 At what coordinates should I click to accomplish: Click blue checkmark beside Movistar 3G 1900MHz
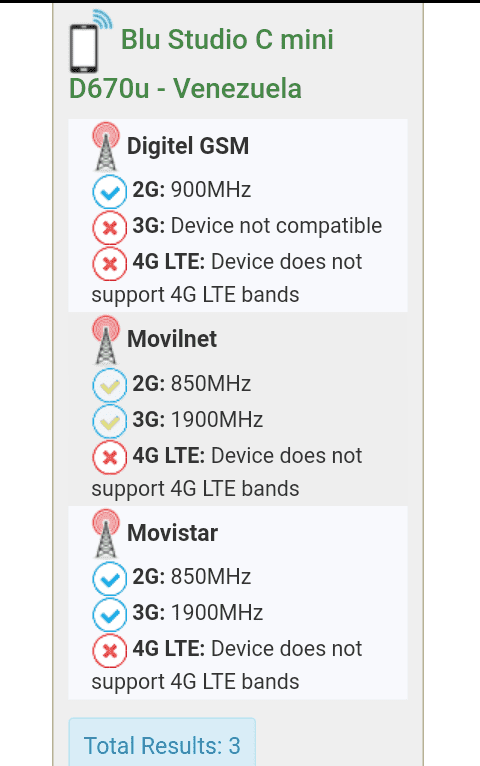pos(110,615)
